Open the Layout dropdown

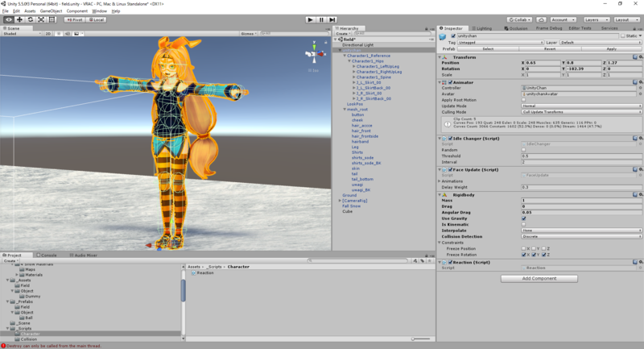(627, 19)
